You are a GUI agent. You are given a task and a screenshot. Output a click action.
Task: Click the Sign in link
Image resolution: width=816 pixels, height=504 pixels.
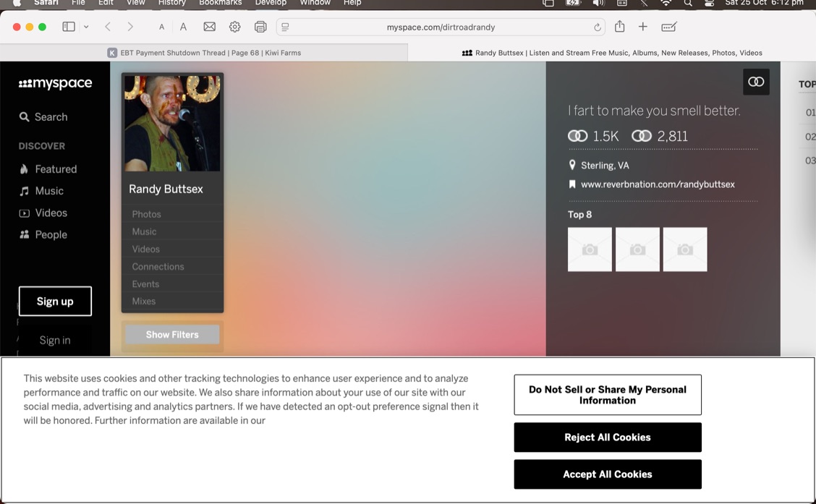55,340
